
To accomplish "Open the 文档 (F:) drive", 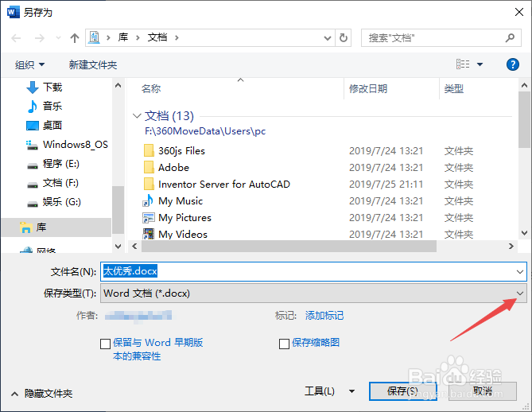I will 52,183.
